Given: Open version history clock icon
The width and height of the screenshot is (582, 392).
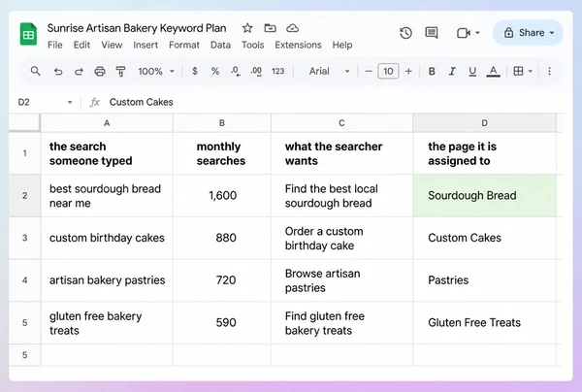Looking at the screenshot, I should click(x=405, y=33).
